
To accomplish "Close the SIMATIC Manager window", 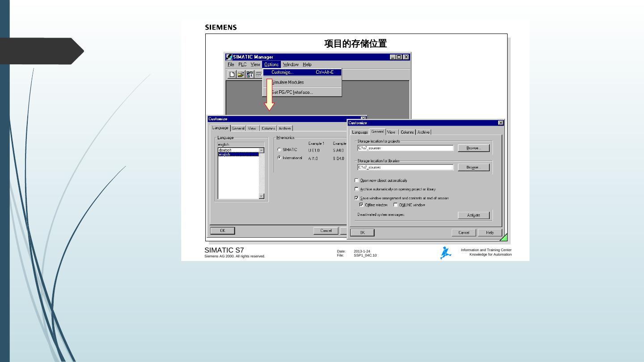I will click(x=406, y=57).
